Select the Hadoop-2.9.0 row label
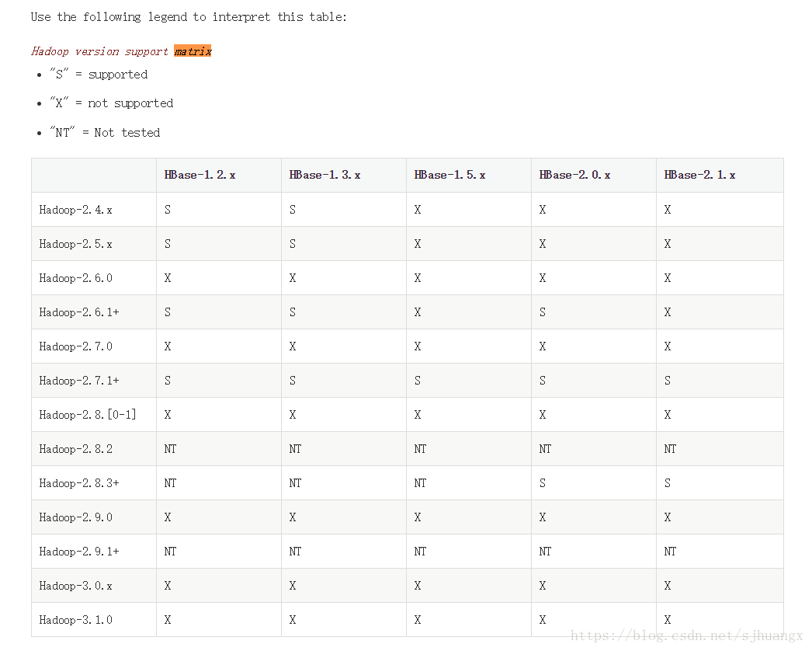Image resolution: width=812 pixels, height=651 pixels. [x=75, y=517]
